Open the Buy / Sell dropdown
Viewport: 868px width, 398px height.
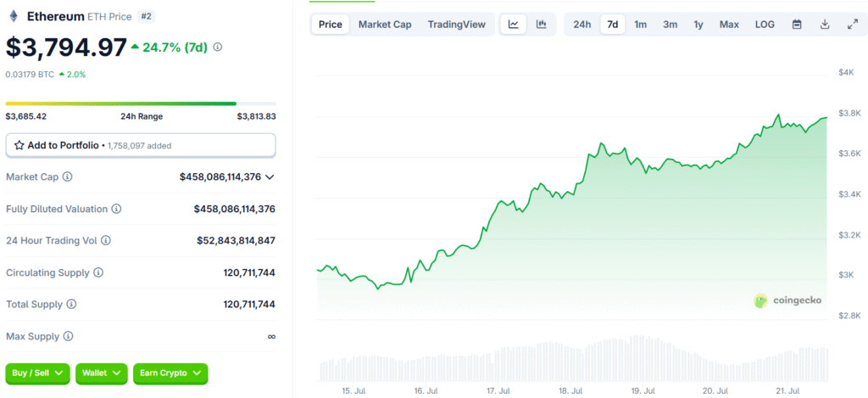pyautogui.click(x=38, y=373)
